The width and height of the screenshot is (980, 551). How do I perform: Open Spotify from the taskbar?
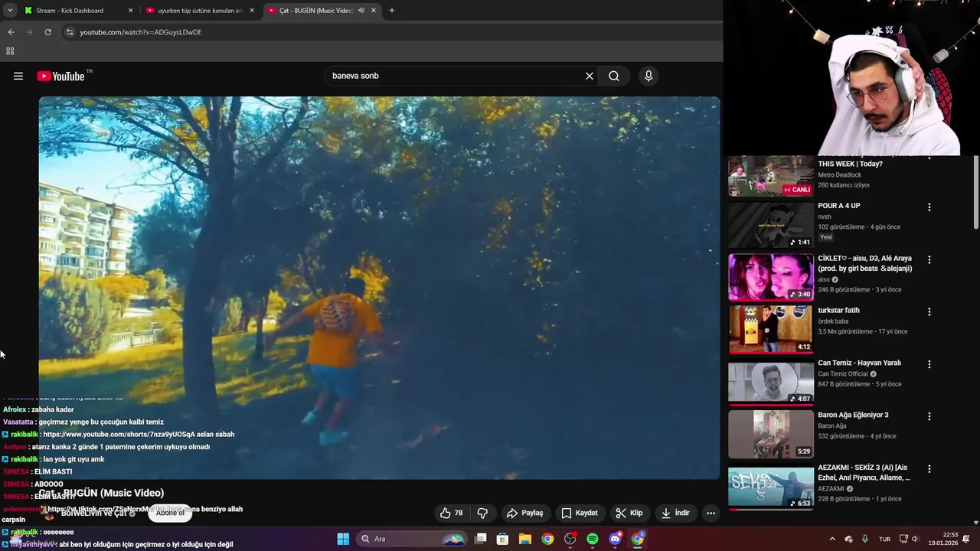tap(593, 539)
